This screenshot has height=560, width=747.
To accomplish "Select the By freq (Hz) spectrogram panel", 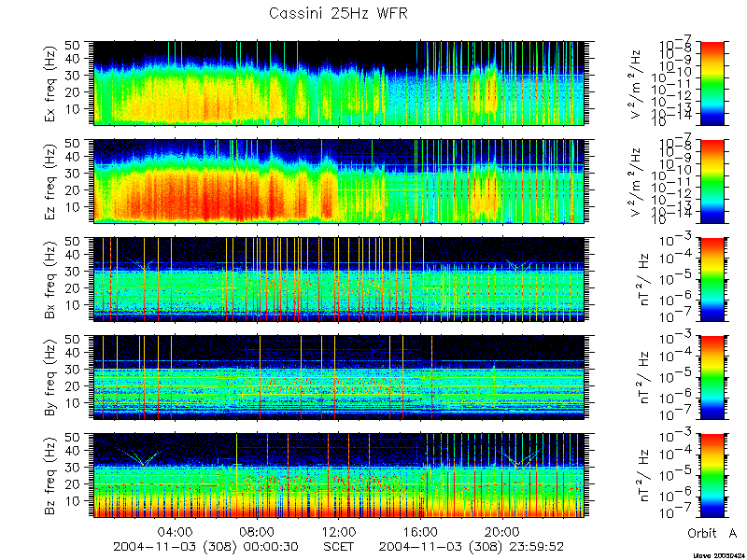I will pyautogui.click(x=338, y=378).
